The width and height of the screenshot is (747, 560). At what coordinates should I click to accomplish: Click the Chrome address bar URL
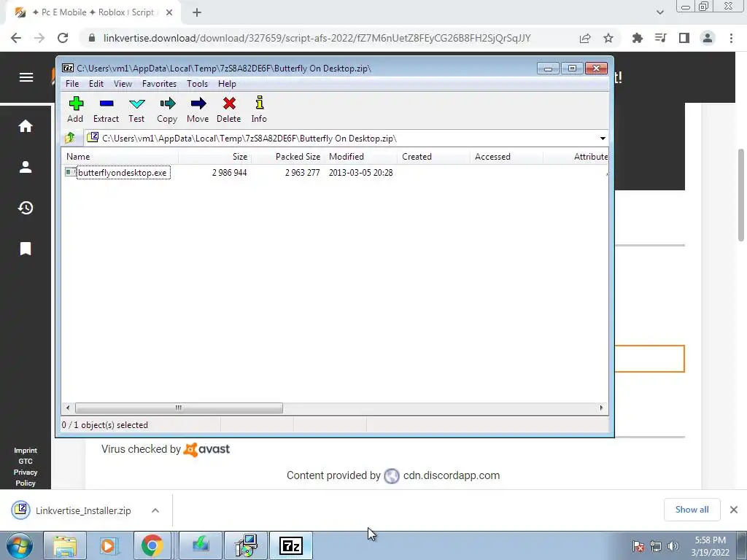pos(317,38)
